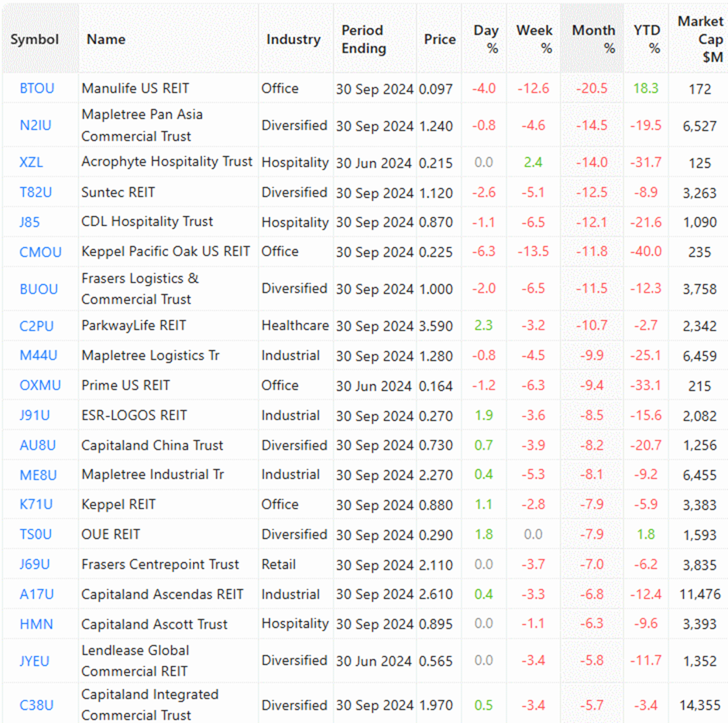Follow the HMN ticker link
Viewport: 728px width, 723px height.
(36, 624)
